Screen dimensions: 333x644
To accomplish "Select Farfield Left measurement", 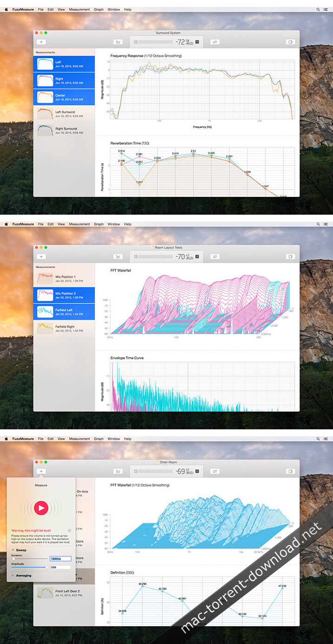I will tap(64, 312).
